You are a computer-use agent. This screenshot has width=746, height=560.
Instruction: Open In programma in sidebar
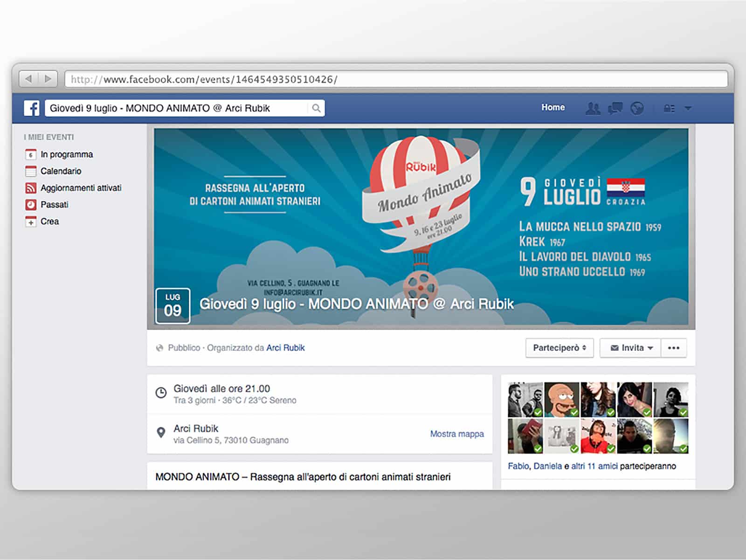[x=67, y=154]
